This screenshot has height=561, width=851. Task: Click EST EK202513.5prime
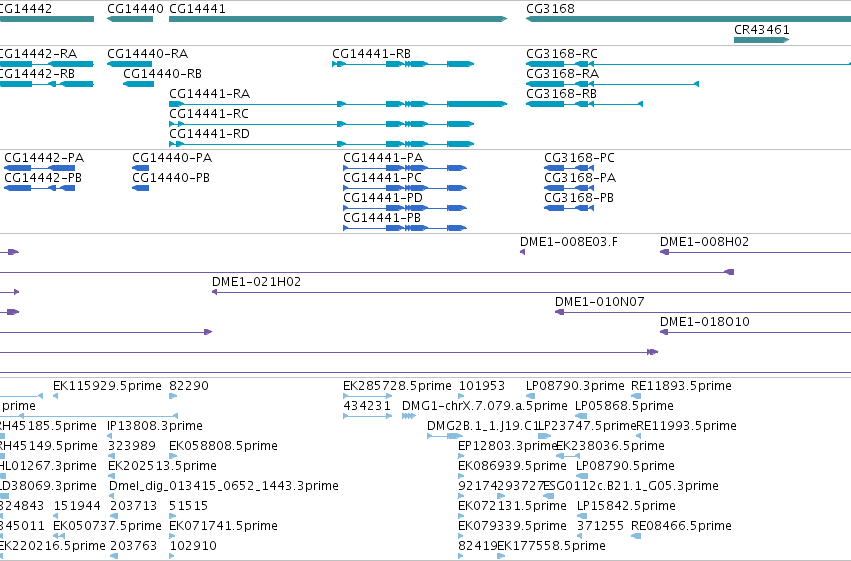162,466
